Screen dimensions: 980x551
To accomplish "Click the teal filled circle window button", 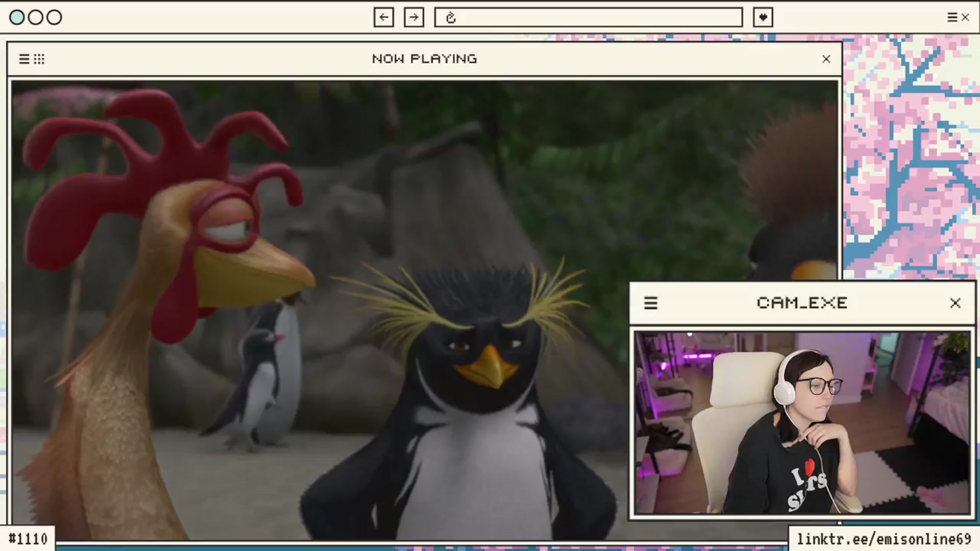I will 17,17.
